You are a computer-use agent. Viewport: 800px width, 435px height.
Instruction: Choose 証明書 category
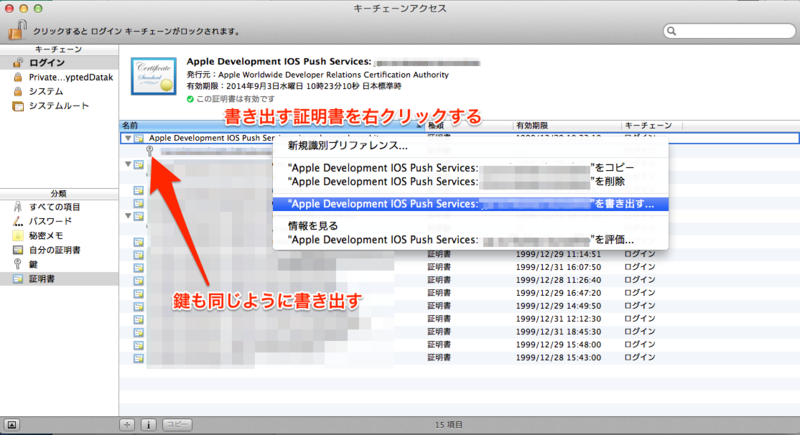(x=59, y=278)
